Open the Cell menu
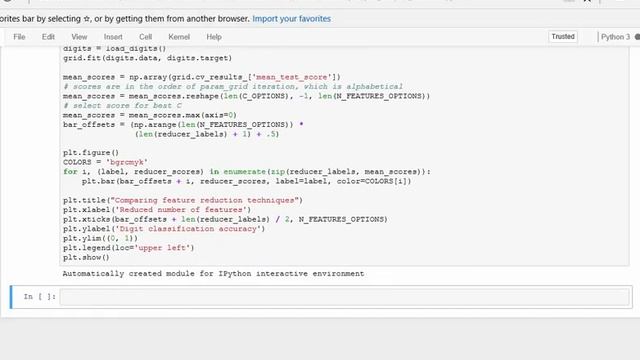Screen dimensions: 640x360 click(146, 37)
